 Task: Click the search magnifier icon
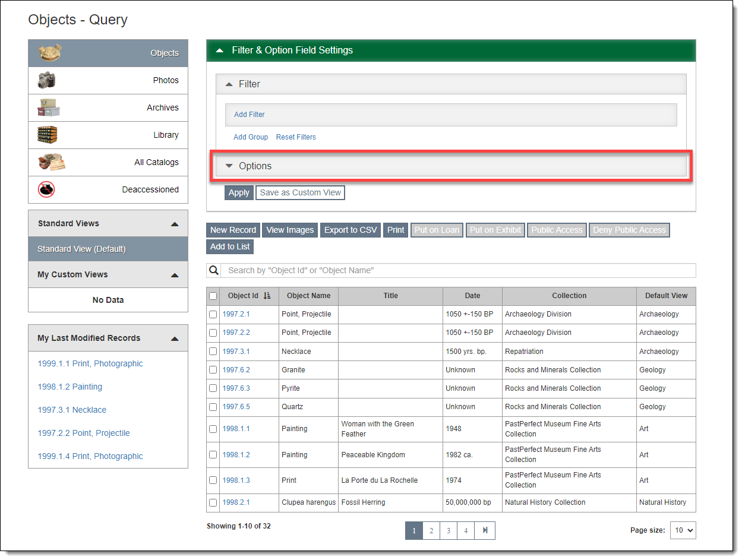(214, 270)
